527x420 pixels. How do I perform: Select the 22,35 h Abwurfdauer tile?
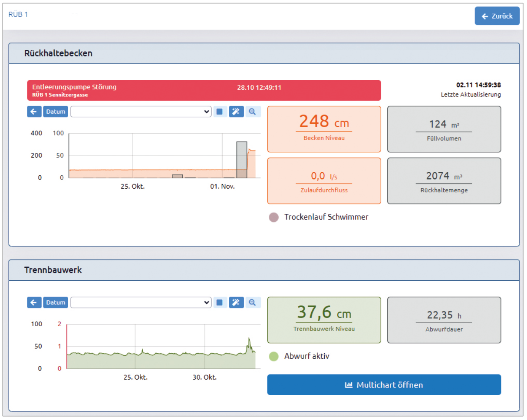pos(444,320)
